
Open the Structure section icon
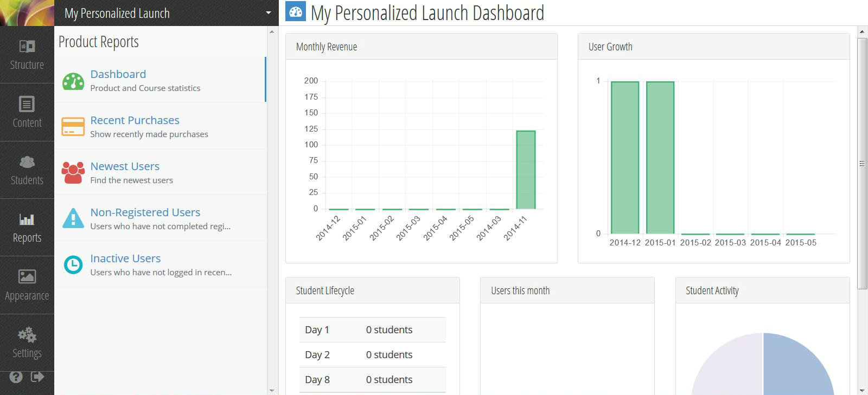pos(27,47)
